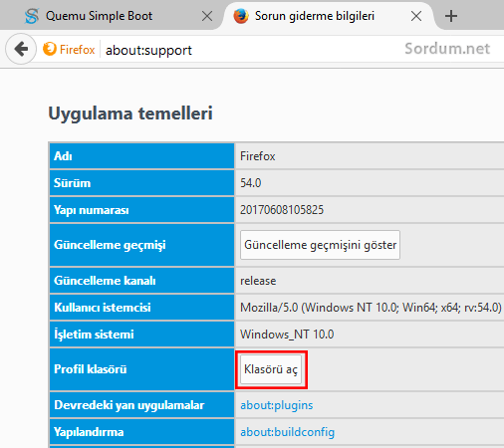The width and height of the screenshot is (504, 448).
Task: Click the Uygulama temelleri heading
Action: coord(130,113)
